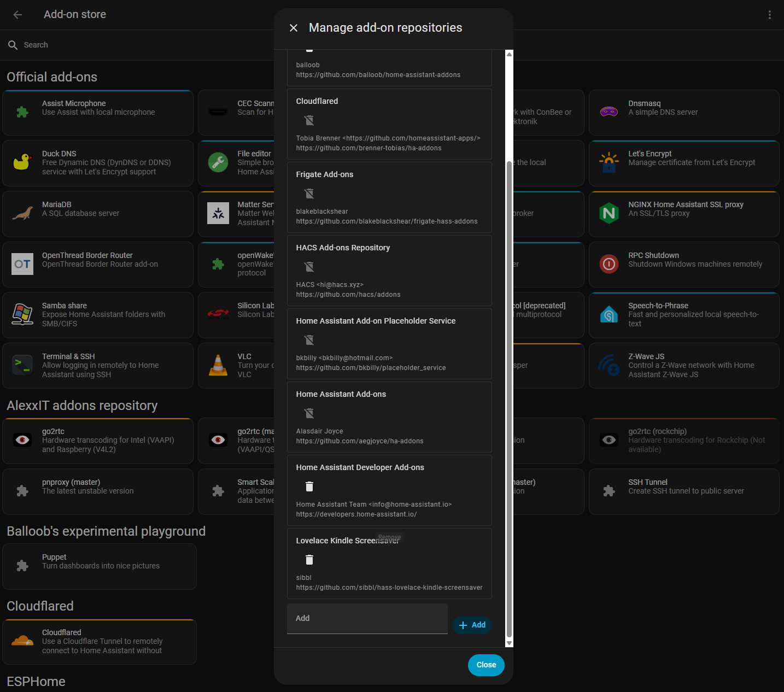Open the NGINX Home Assistant SSL proxy icon
This screenshot has width=784, height=692.
[609, 213]
